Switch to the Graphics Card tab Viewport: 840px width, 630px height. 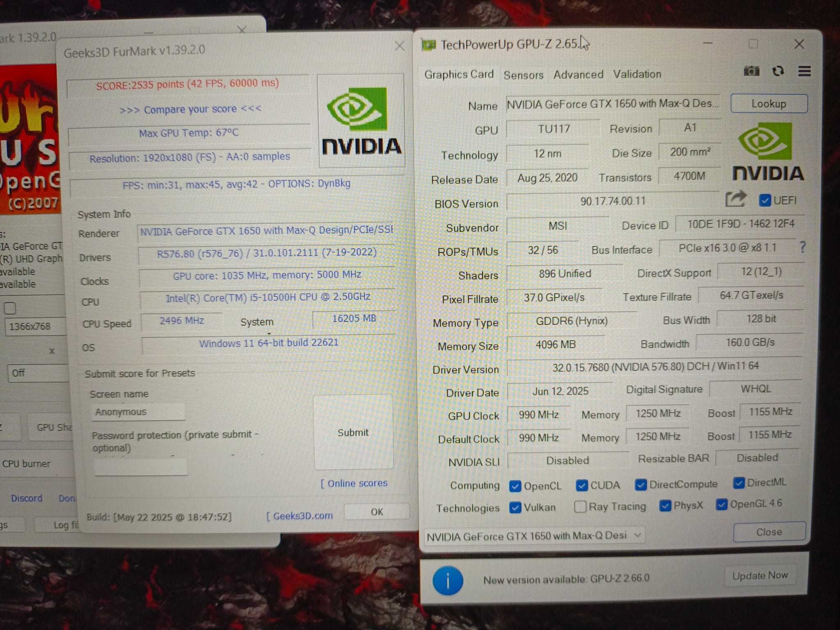[459, 75]
